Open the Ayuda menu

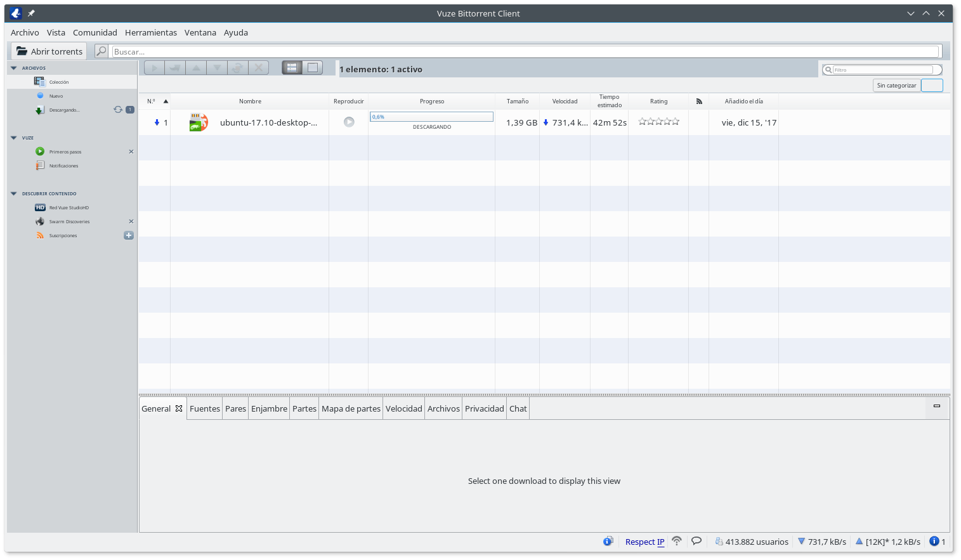point(236,32)
